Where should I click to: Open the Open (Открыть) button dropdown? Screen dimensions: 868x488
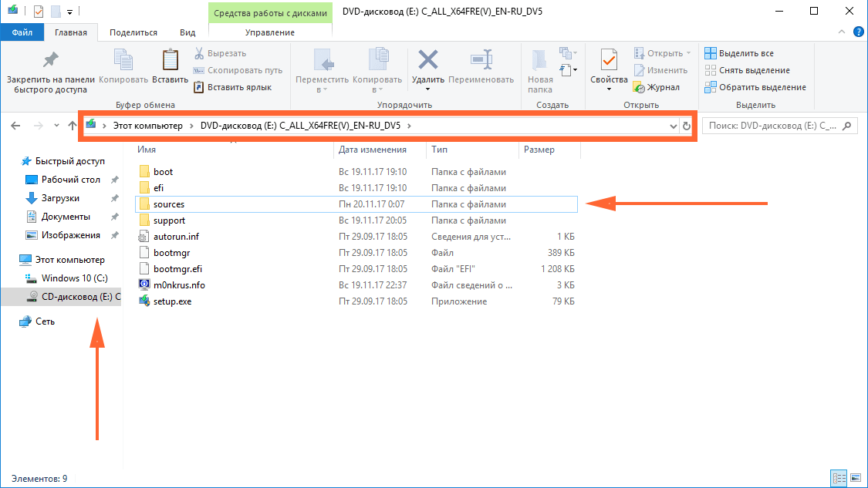tap(689, 53)
